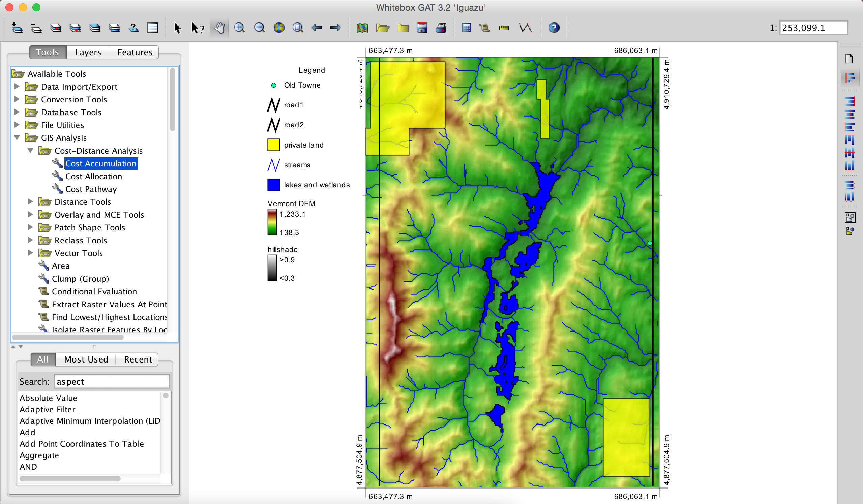Open the Raster Calculator icon

coord(466,28)
